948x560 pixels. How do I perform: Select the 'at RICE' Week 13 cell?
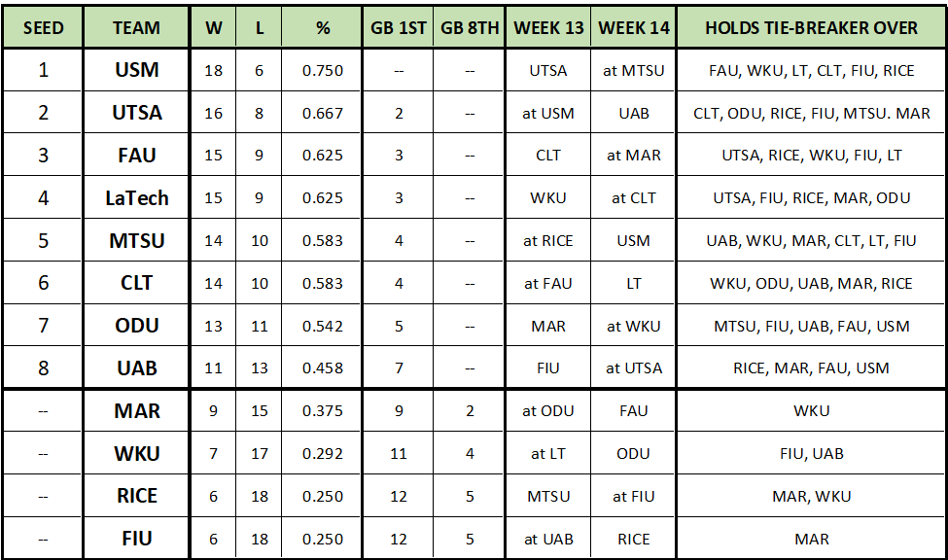(x=548, y=241)
